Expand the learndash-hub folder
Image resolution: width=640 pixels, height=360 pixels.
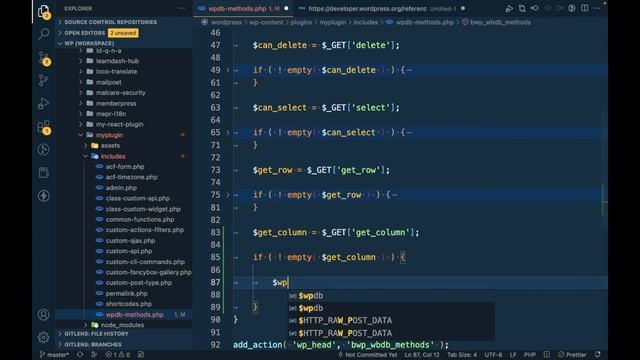[117, 61]
